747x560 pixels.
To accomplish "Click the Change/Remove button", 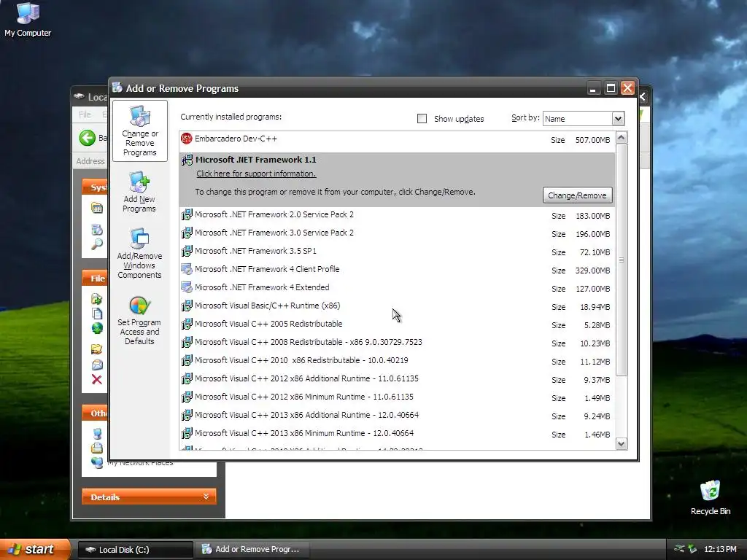I will 578,195.
